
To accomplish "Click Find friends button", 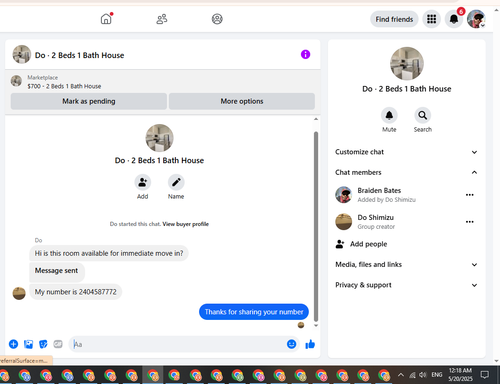I will click(394, 19).
